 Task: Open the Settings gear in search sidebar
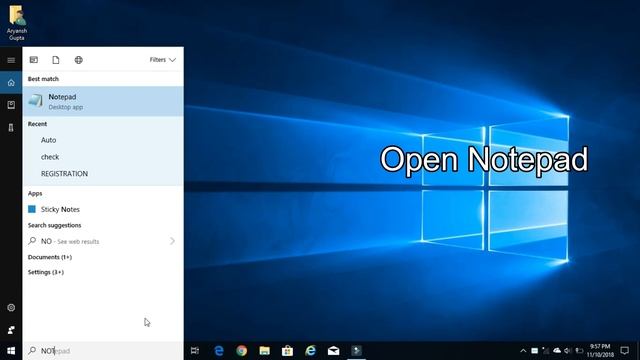pos(11,308)
